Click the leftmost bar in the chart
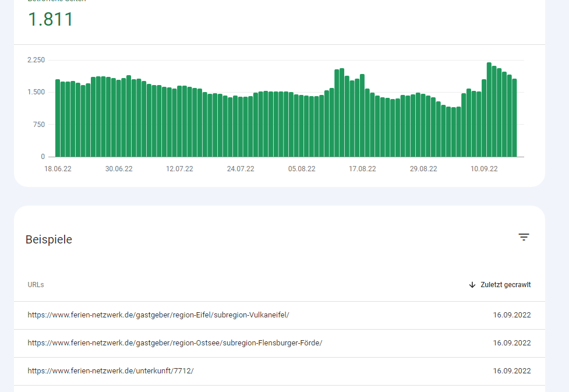 coord(58,118)
